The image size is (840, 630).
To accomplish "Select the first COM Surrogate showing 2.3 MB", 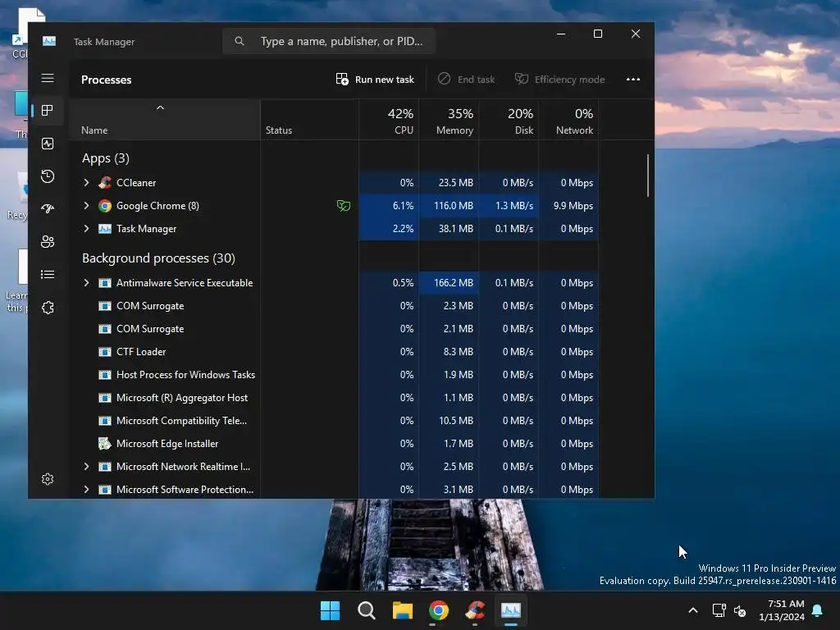I will pos(335,306).
